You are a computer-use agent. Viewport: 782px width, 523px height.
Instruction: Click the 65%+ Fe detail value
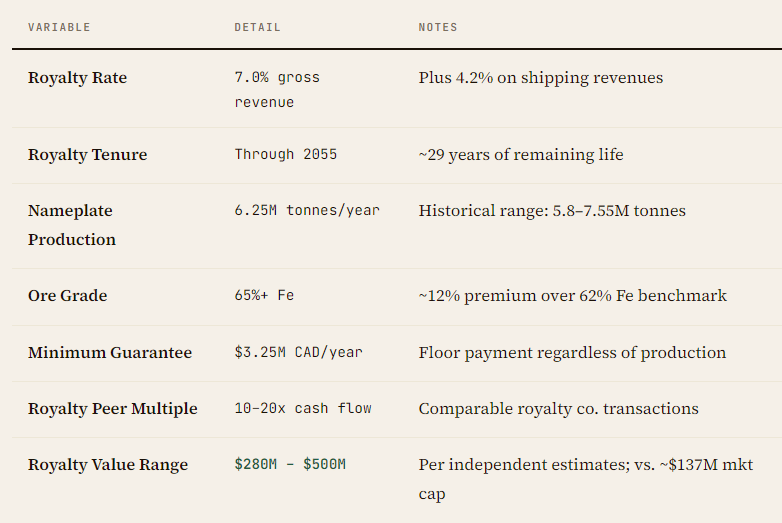pos(264,296)
